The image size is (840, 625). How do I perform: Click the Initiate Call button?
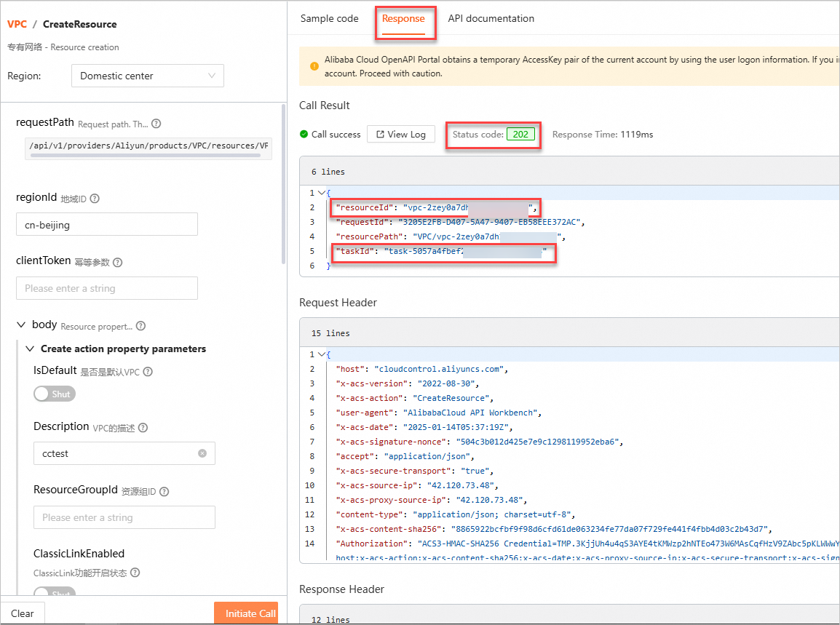point(246,613)
